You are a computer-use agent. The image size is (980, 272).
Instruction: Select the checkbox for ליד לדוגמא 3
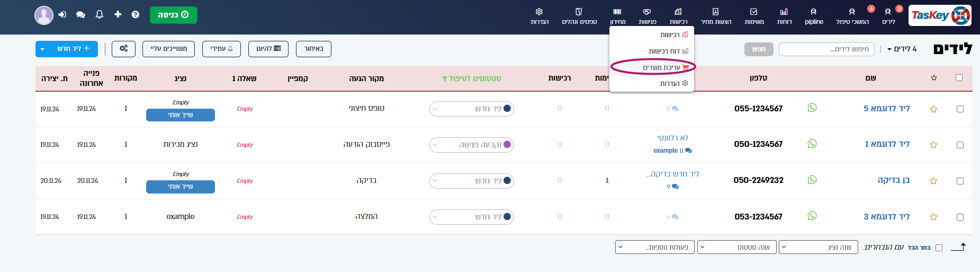coord(960,217)
